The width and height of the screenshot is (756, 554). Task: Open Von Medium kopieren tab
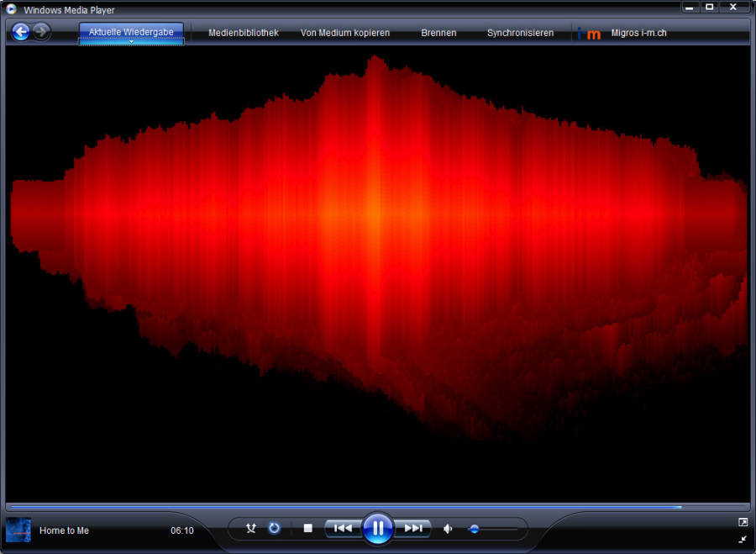point(345,33)
